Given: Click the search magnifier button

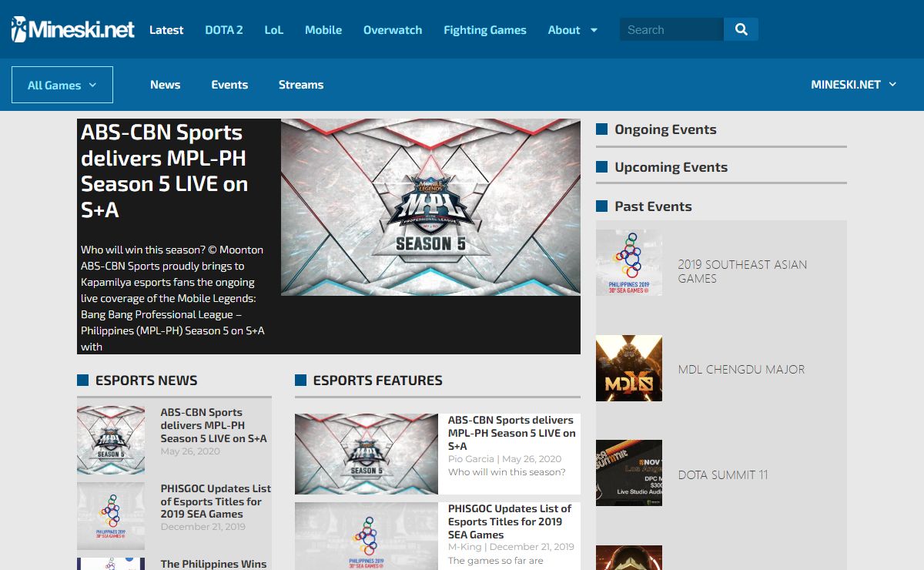Looking at the screenshot, I should coord(741,29).
